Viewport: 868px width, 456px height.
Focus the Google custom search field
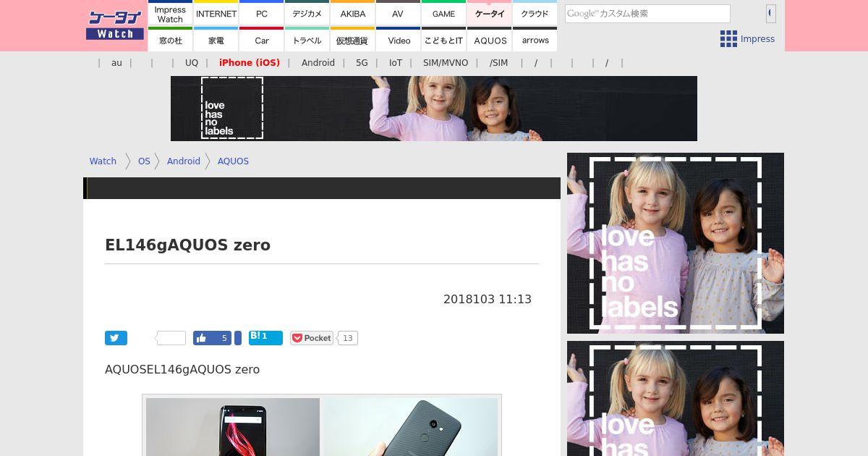pos(647,14)
